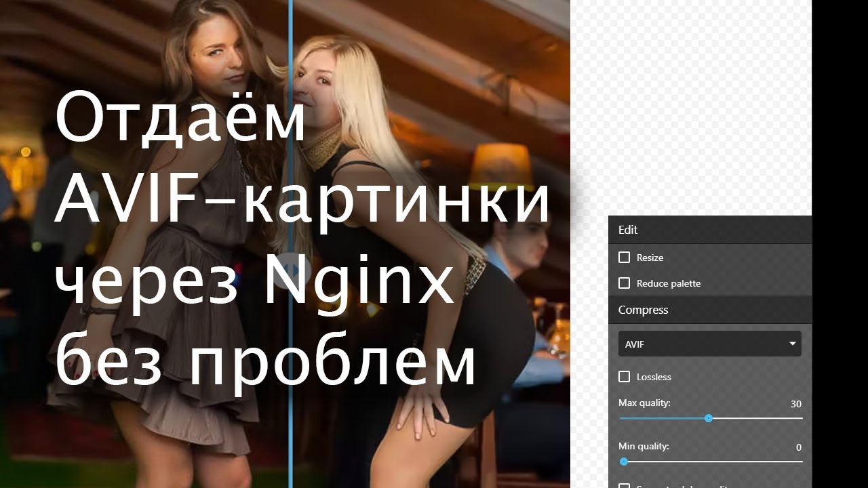Toggle the Lossless checkbox
Image resolution: width=868 pixels, height=488 pixels.
tap(624, 377)
